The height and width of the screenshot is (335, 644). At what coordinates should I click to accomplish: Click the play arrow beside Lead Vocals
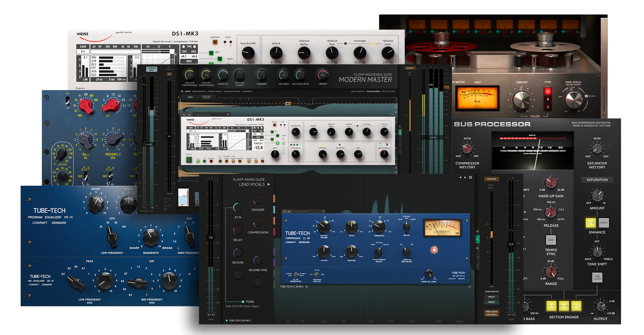point(269,184)
